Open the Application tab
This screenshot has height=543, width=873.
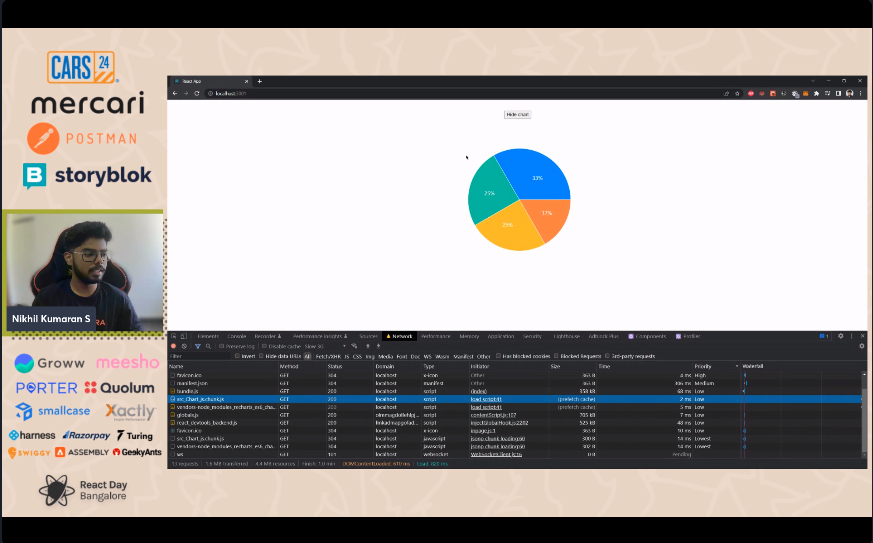click(x=501, y=336)
